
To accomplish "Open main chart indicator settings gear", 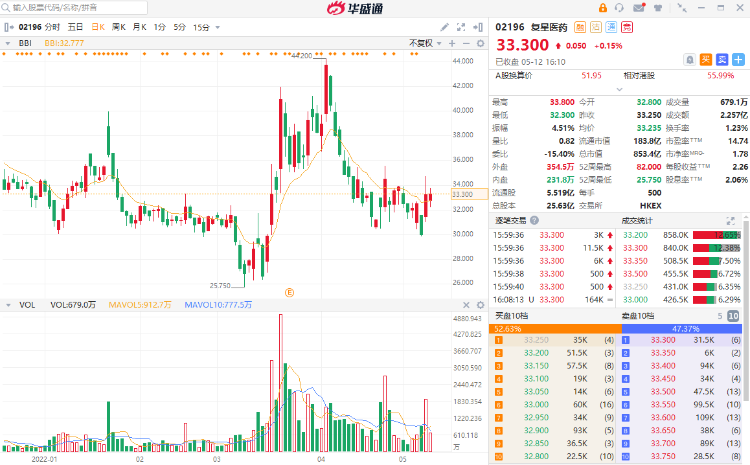I will [x=480, y=43].
